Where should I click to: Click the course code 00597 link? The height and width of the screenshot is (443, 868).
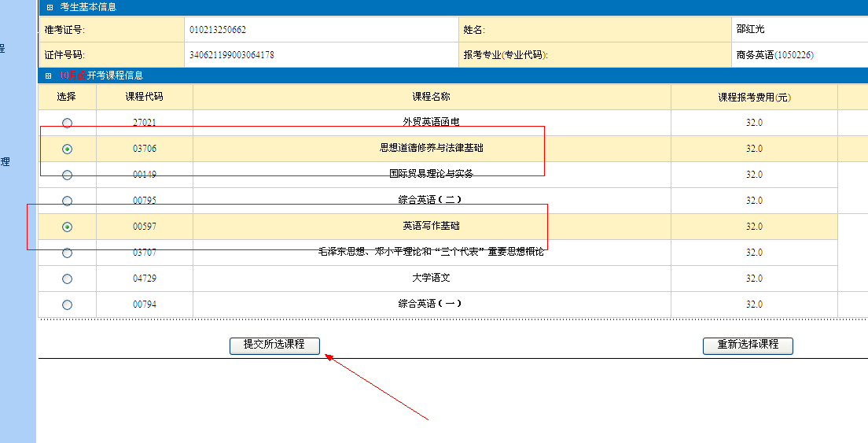145,226
